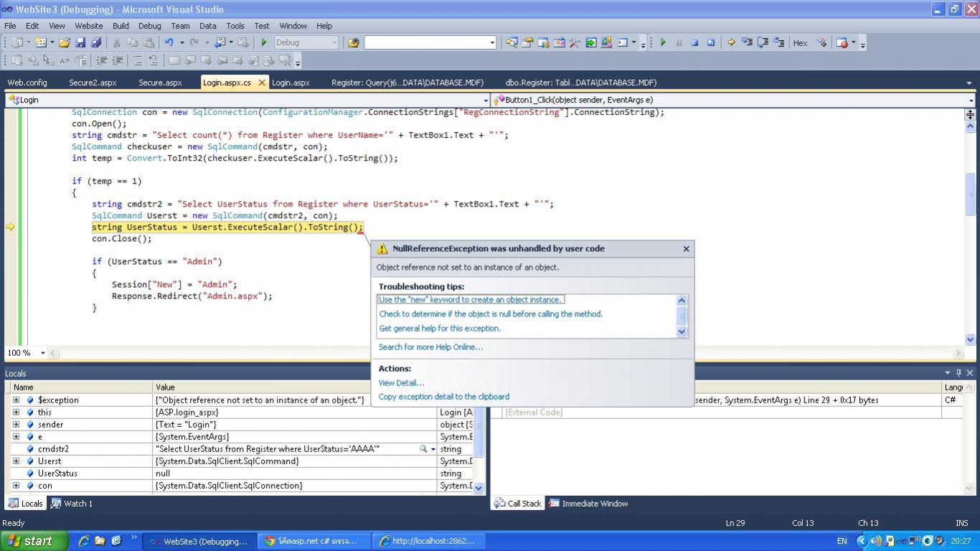
Task: Stop debugging with the blue square icon
Action: 694,43
